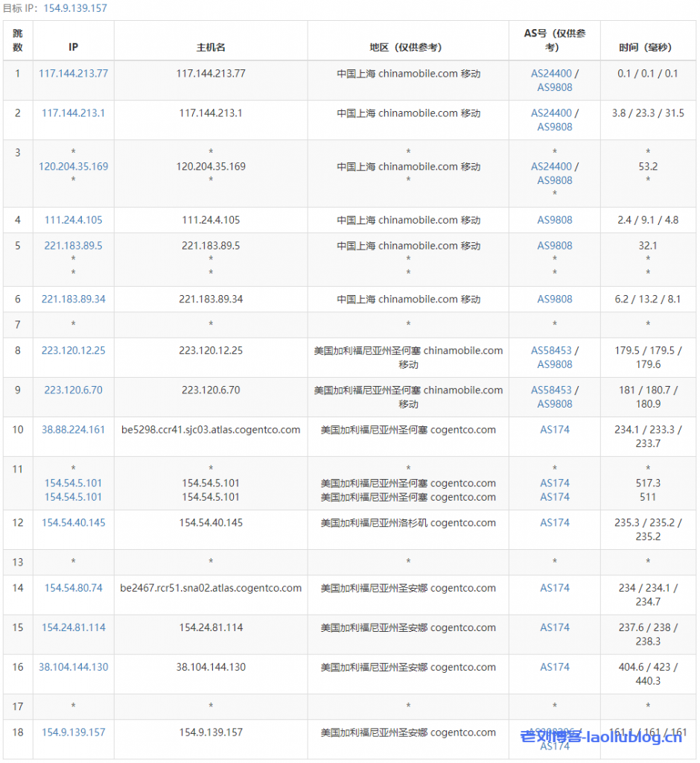This screenshot has width=700, height=763.
Task: Click the 223.120.6.70 IP column link
Action: click(73, 390)
